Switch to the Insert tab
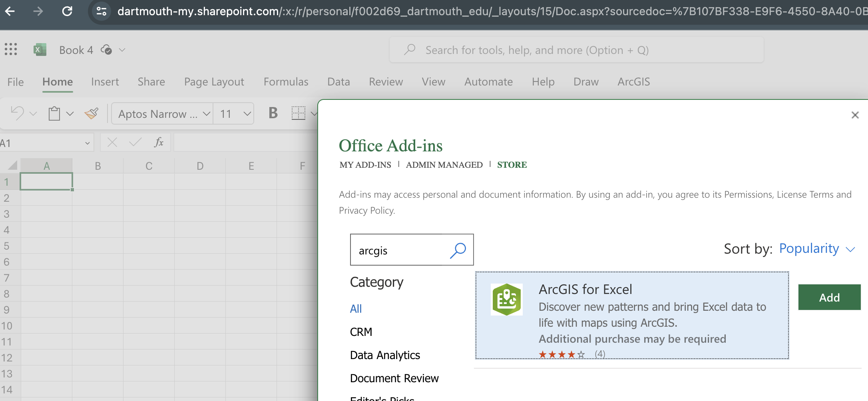Image resolution: width=868 pixels, height=401 pixels. click(x=105, y=82)
